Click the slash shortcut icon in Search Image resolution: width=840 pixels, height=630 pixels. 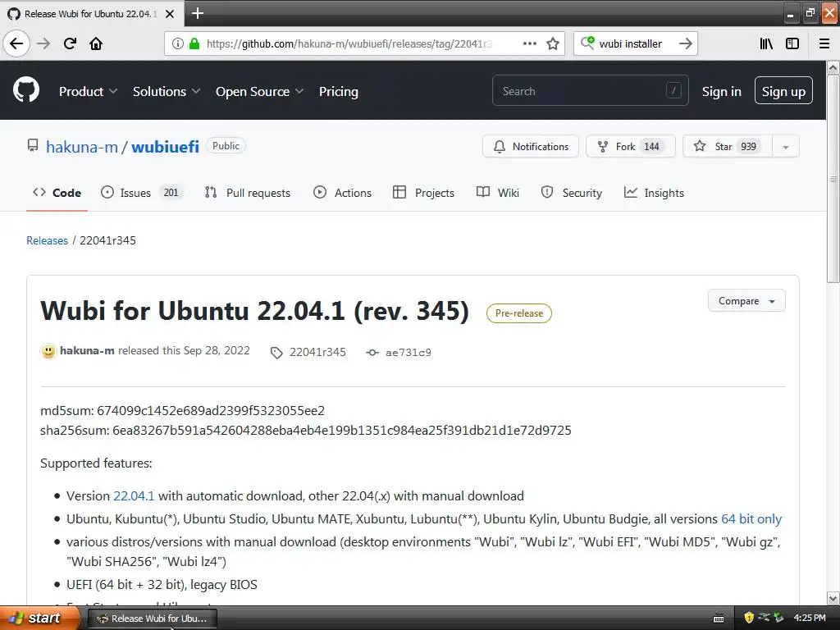point(673,90)
